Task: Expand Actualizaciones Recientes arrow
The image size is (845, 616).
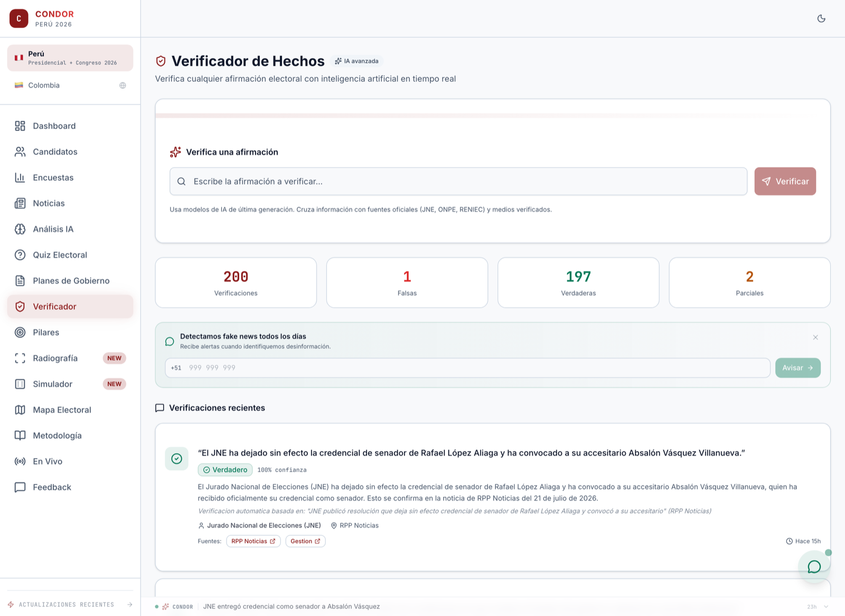Action: coord(130,605)
